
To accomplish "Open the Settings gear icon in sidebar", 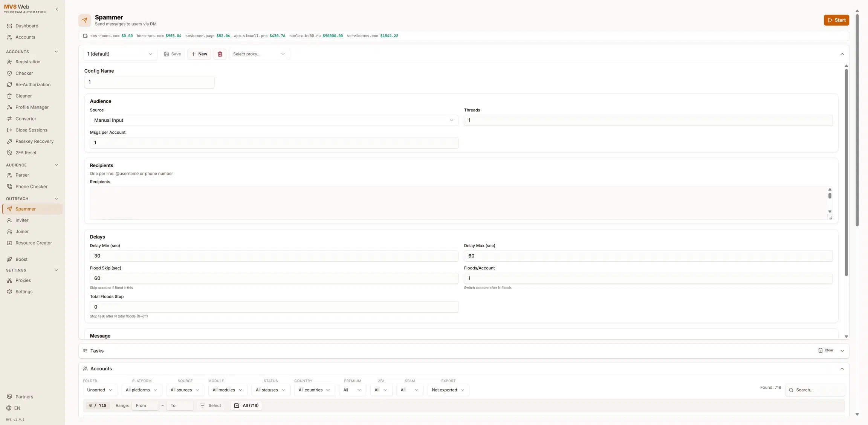I will pos(9,292).
